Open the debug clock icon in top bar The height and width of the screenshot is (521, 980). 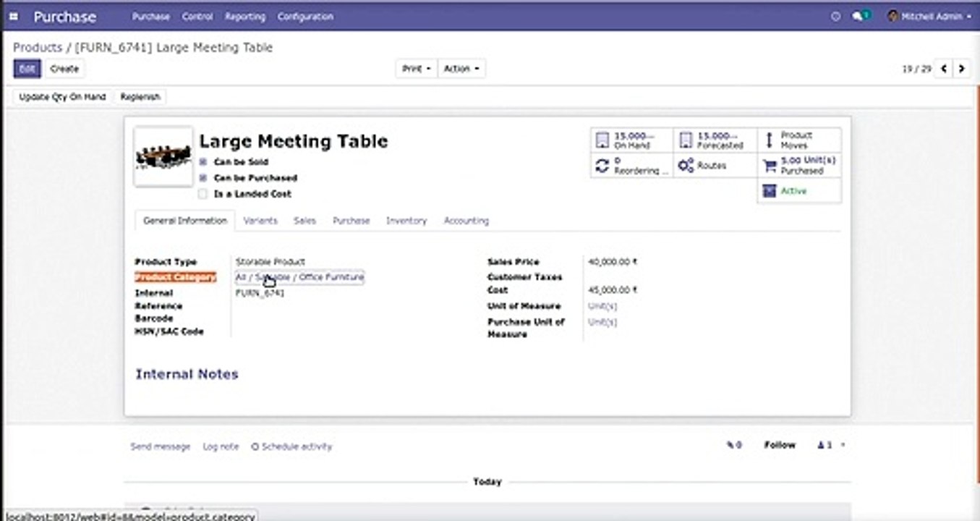tap(836, 16)
